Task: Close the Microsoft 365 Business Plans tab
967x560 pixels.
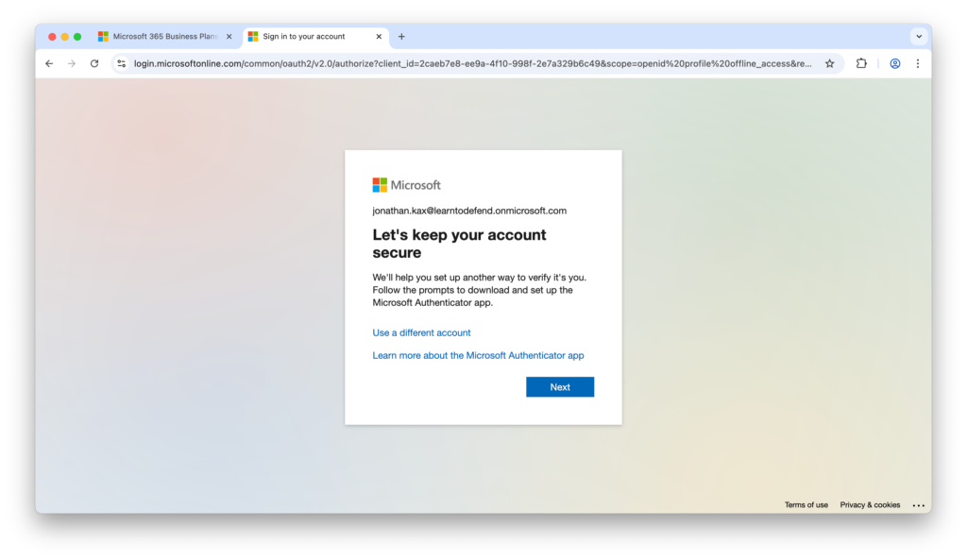Action: tap(229, 37)
